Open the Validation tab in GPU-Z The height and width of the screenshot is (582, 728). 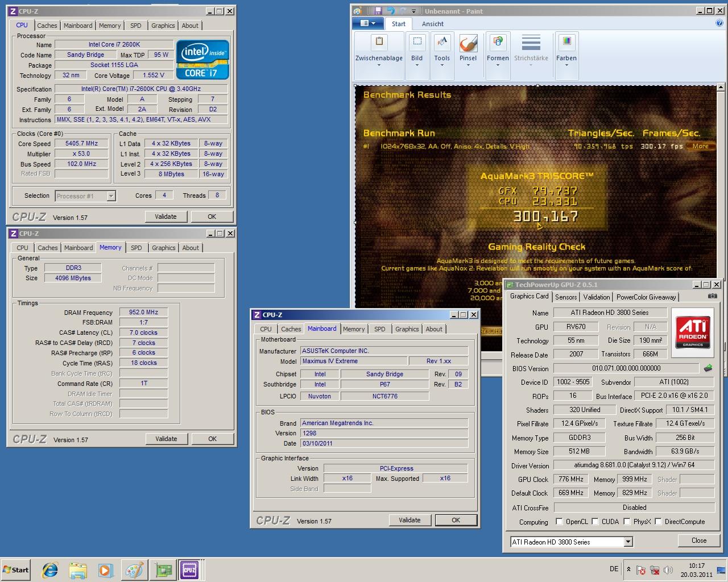click(x=597, y=297)
